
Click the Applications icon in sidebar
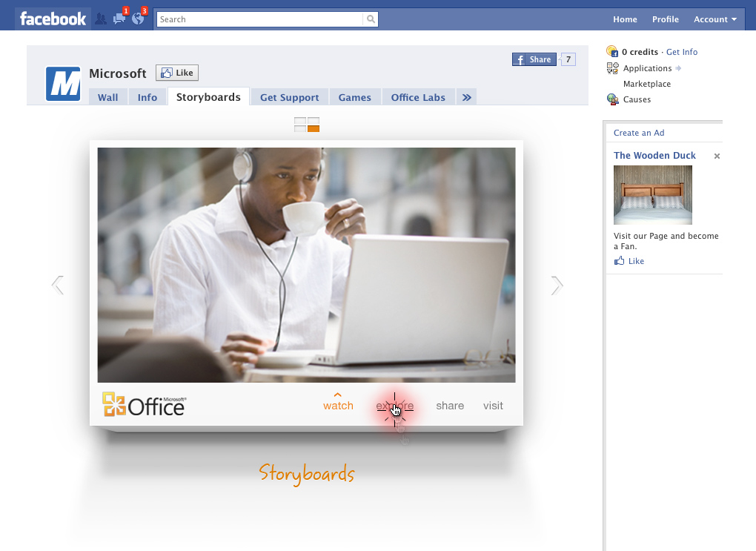point(612,68)
